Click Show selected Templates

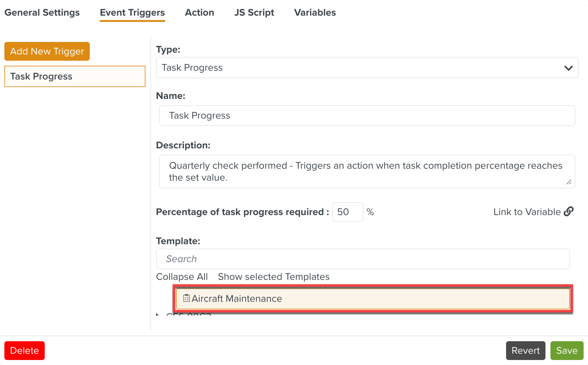(273, 276)
